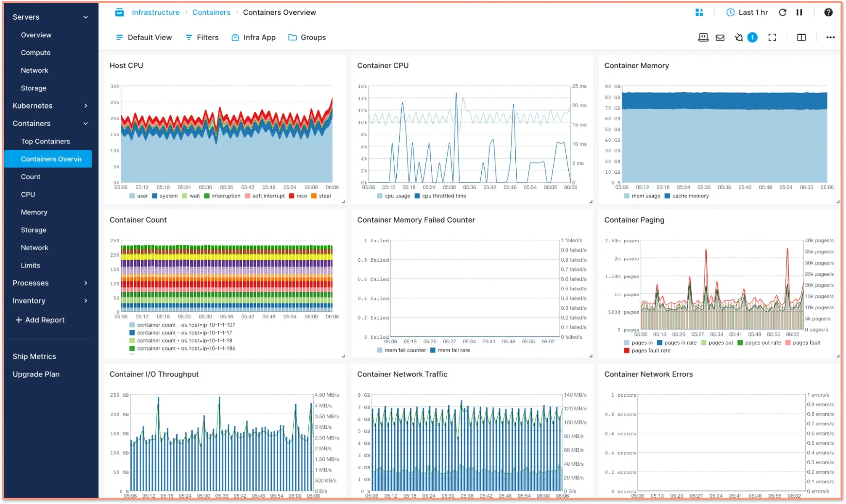Select the Containers Overview sidebar item
The width and height of the screenshot is (846, 504).
(x=48, y=159)
